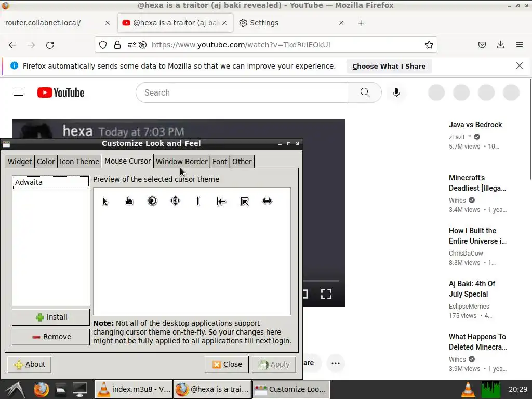
Task: Search with your voice microphone icon
Action: (x=396, y=92)
